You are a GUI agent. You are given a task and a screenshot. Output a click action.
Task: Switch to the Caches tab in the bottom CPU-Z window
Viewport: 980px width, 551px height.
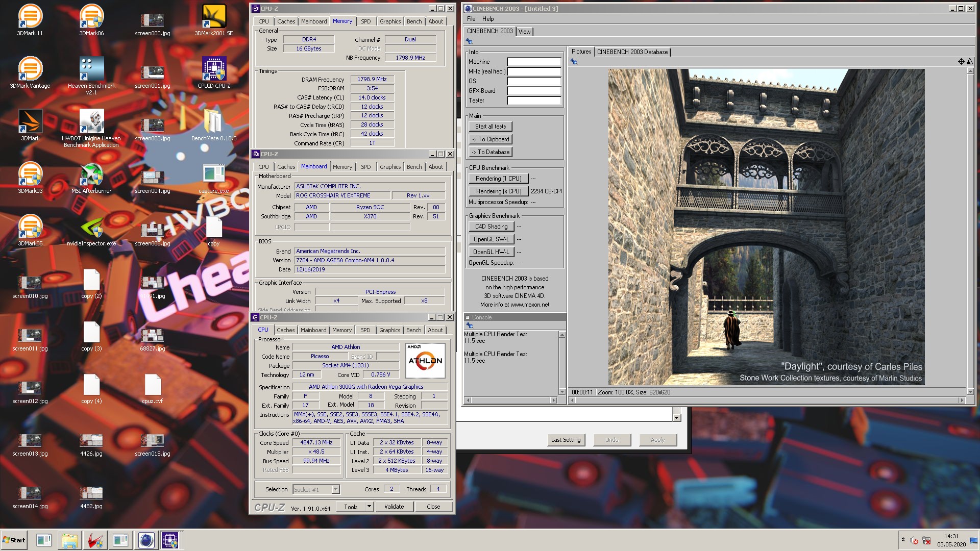pos(286,330)
